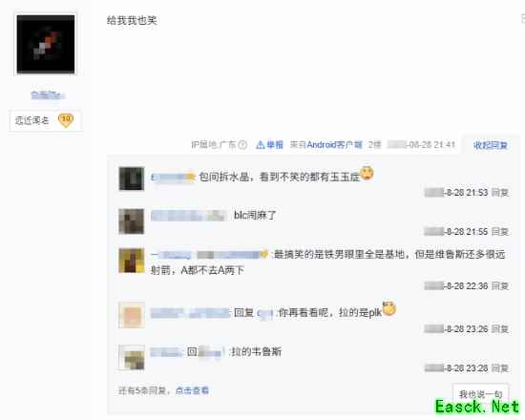Click the level 10 heart badge

pos(66,120)
